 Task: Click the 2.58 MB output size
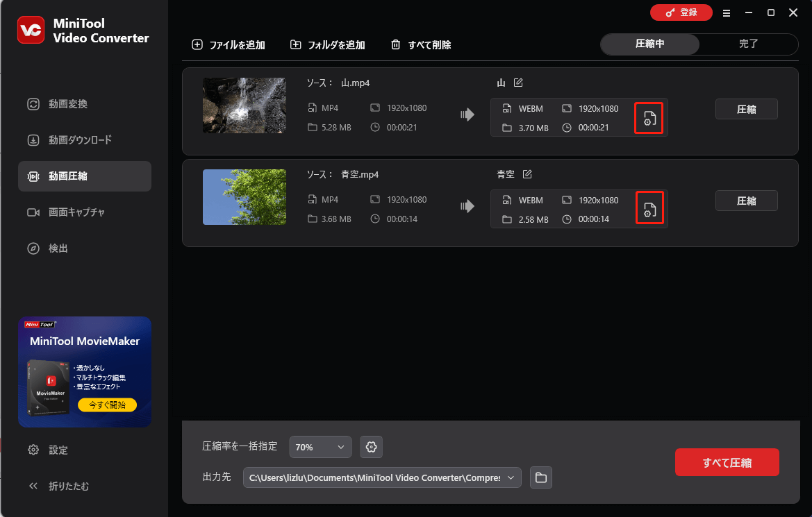533,219
